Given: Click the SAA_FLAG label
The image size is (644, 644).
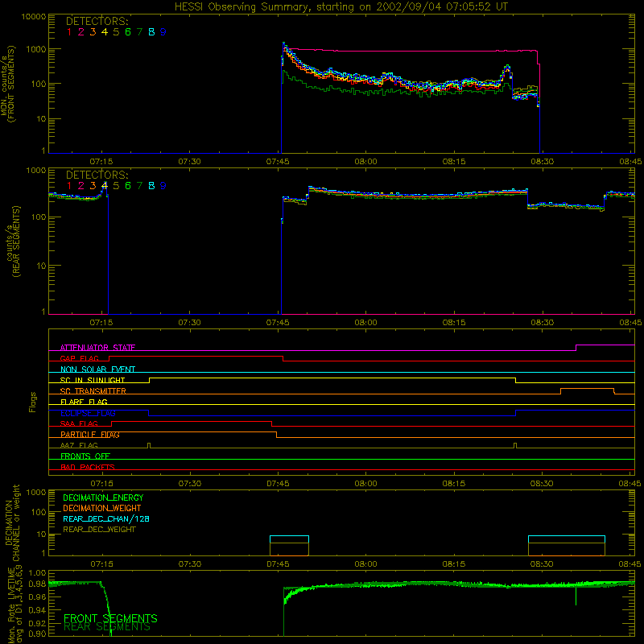Looking at the screenshot, I should click(79, 423).
